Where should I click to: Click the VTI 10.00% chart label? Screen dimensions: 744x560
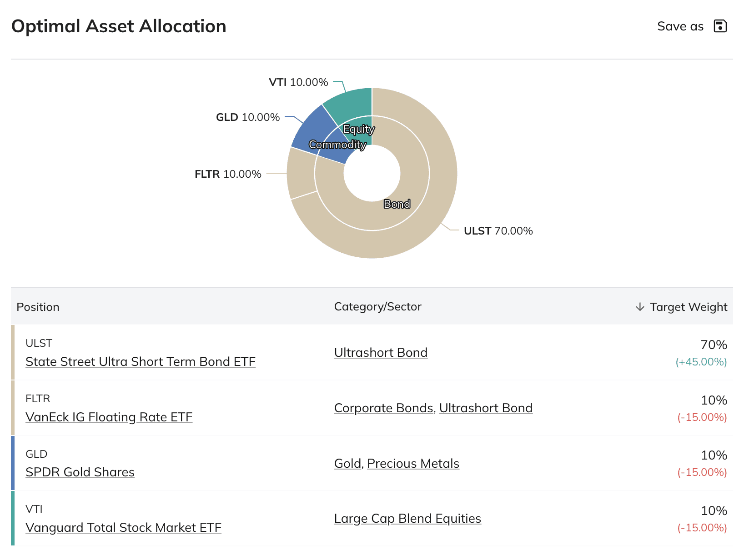tap(298, 82)
